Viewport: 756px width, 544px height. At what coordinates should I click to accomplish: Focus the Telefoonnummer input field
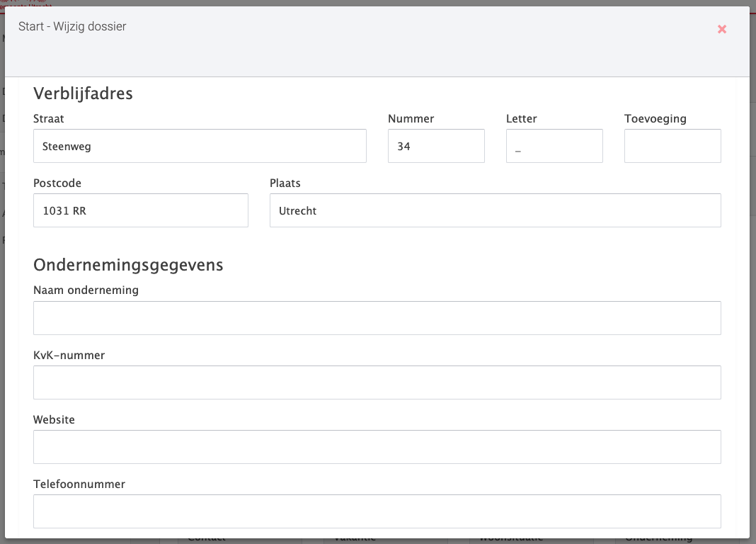tap(377, 511)
